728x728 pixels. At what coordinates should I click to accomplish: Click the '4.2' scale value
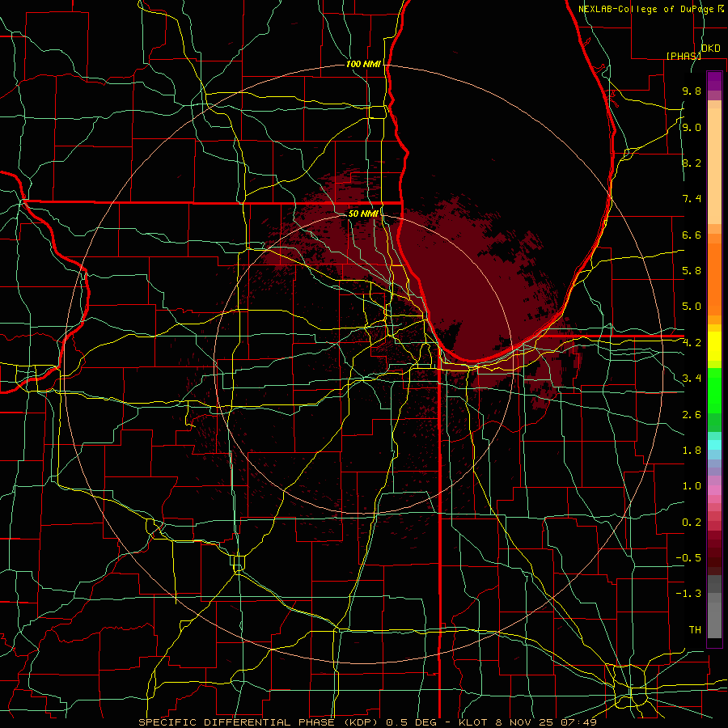pyautogui.click(x=692, y=343)
